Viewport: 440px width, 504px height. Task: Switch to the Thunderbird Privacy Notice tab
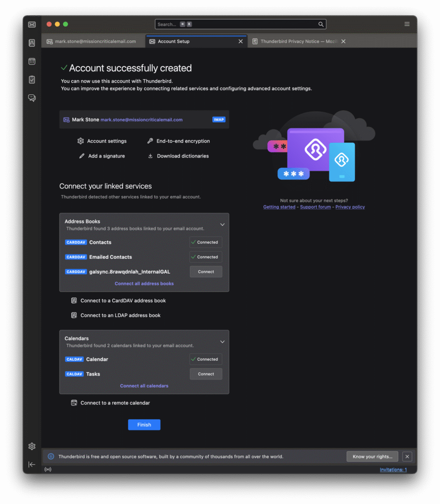(299, 41)
